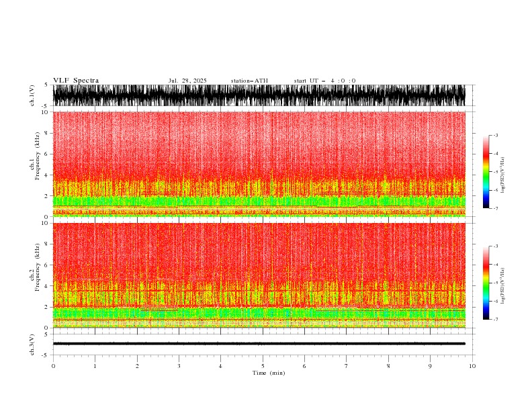The height and width of the screenshot is (411, 532).
Task: Click time axis tick label "1"
Action: point(95,366)
